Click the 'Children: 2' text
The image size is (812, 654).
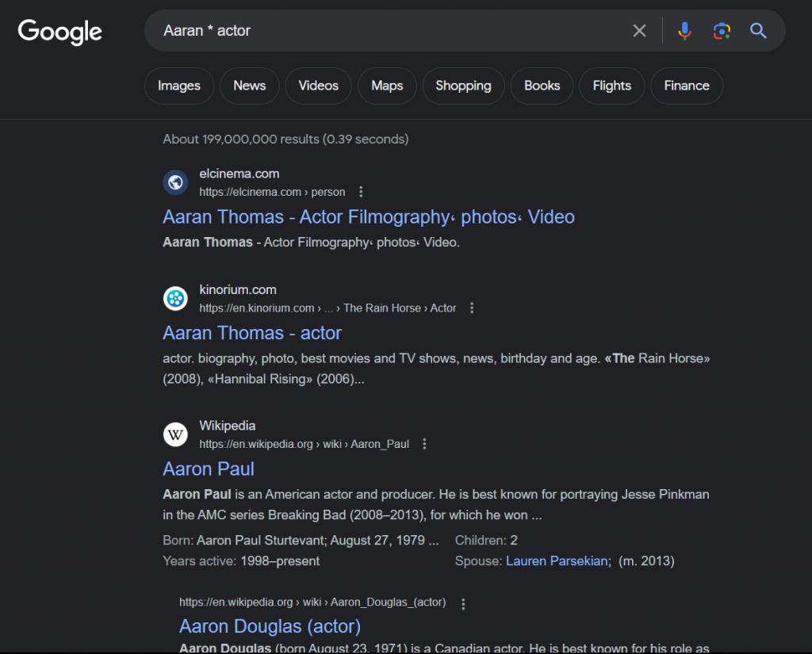point(486,541)
